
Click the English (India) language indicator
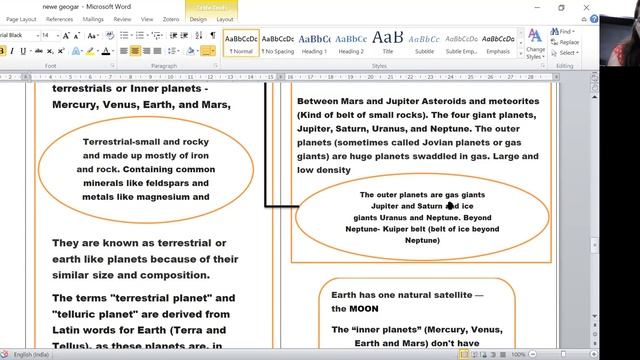tap(31, 355)
